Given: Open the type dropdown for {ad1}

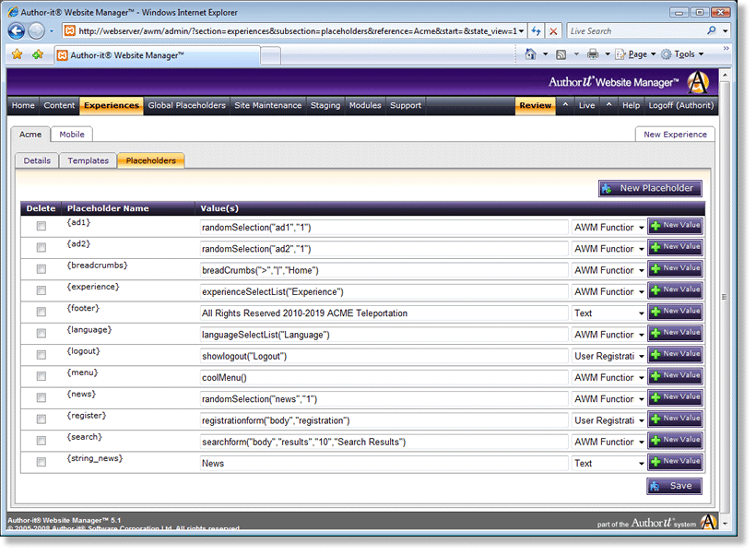Looking at the screenshot, I should click(x=608, y=228).
